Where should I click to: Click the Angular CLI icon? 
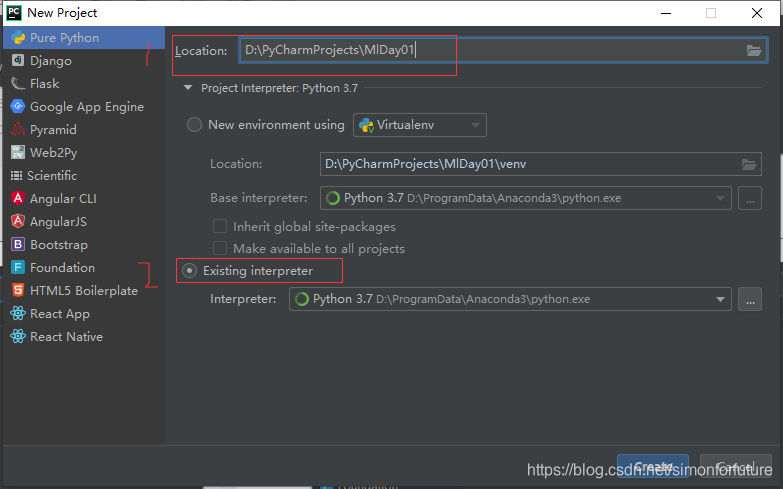tap(18, 198)
